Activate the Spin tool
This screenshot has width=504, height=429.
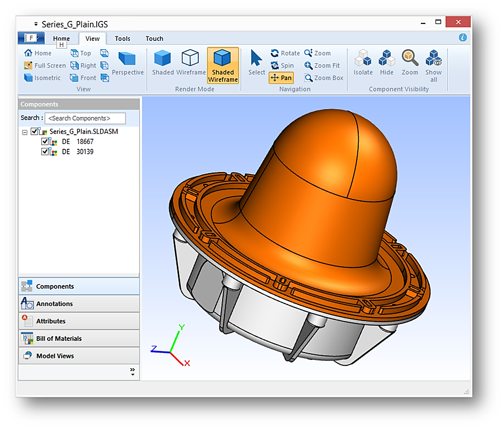tap(283, 65)
